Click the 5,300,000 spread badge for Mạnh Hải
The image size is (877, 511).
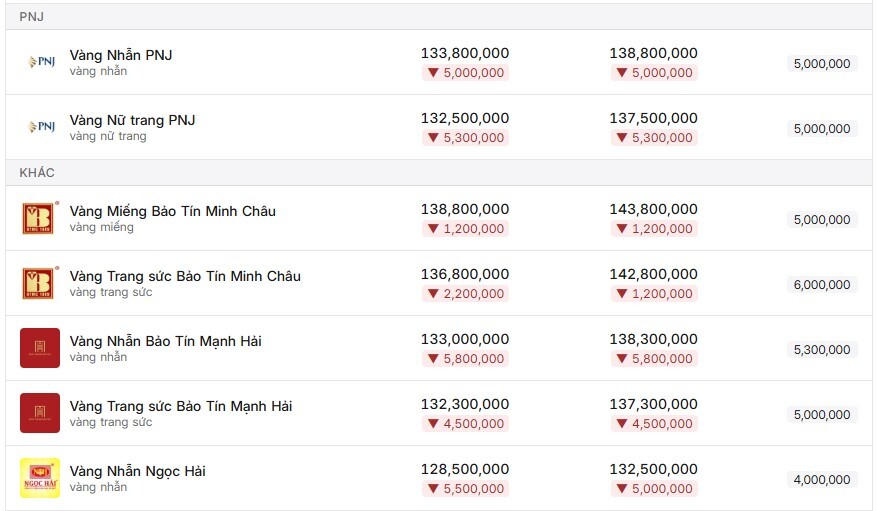[x=822, y=349]
